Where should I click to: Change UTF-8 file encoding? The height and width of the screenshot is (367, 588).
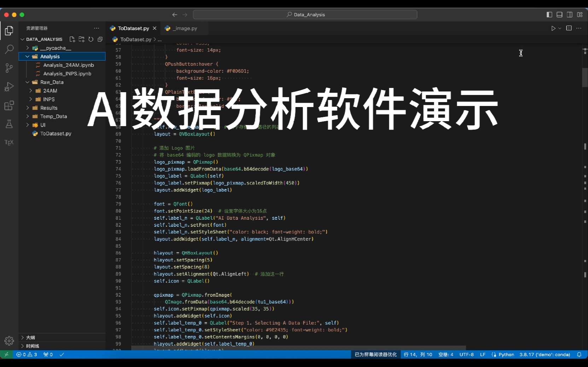(467, 355)
